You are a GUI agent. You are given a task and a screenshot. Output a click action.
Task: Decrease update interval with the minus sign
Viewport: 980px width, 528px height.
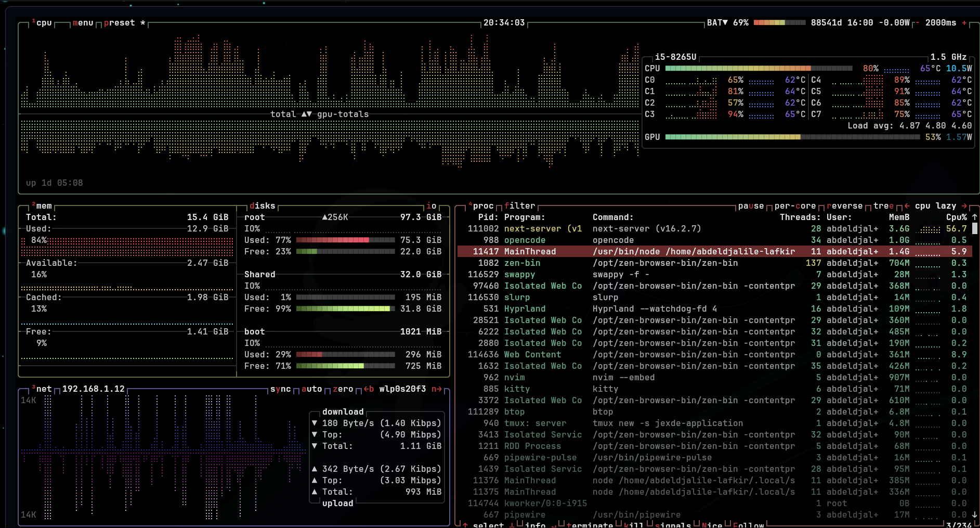point(917,23)
